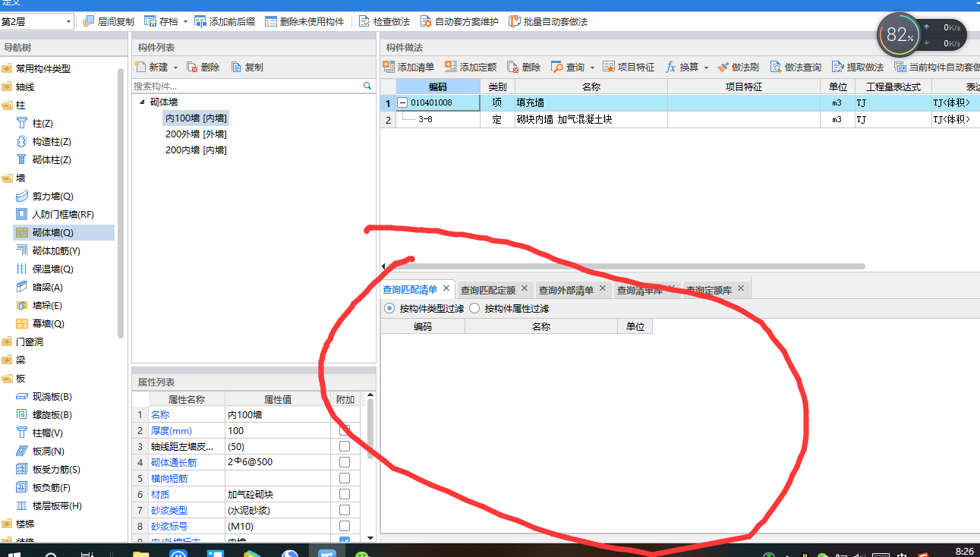
Task: Collapse the 砌体墙 group in 构件列表
Action: 142,102
